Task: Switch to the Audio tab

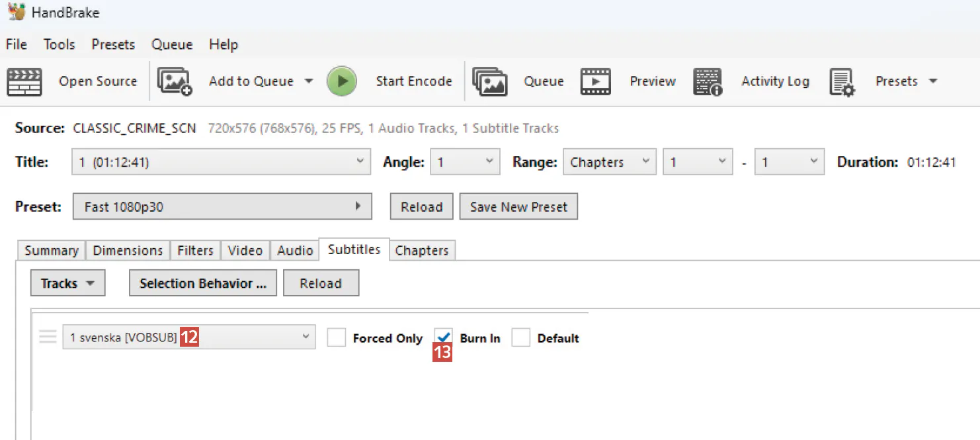Action: coord(295,250)
